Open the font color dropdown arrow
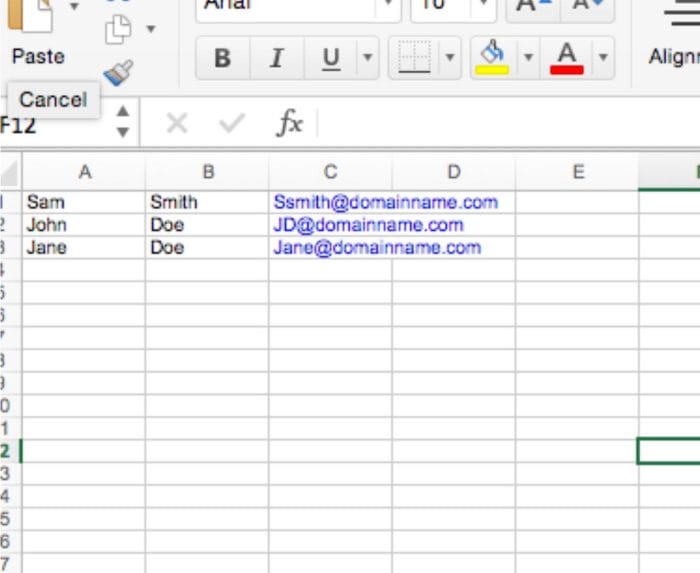This screenshot has width=700, height=573. pyautogui.click(x=603, y=58)
